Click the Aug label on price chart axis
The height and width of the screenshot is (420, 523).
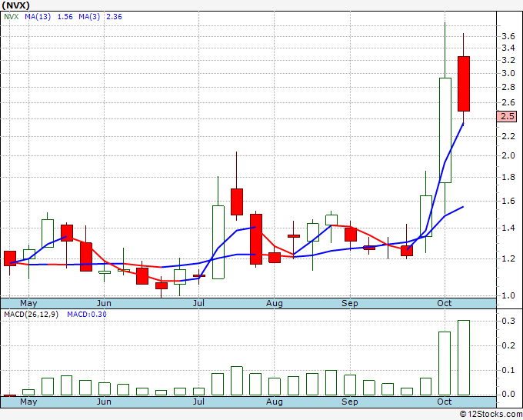tap(275, 303)
